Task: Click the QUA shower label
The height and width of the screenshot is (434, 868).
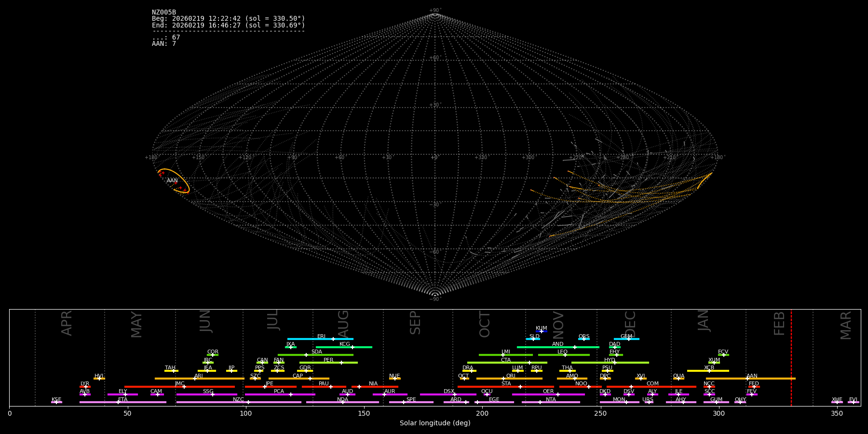Action: pos(678,376)
